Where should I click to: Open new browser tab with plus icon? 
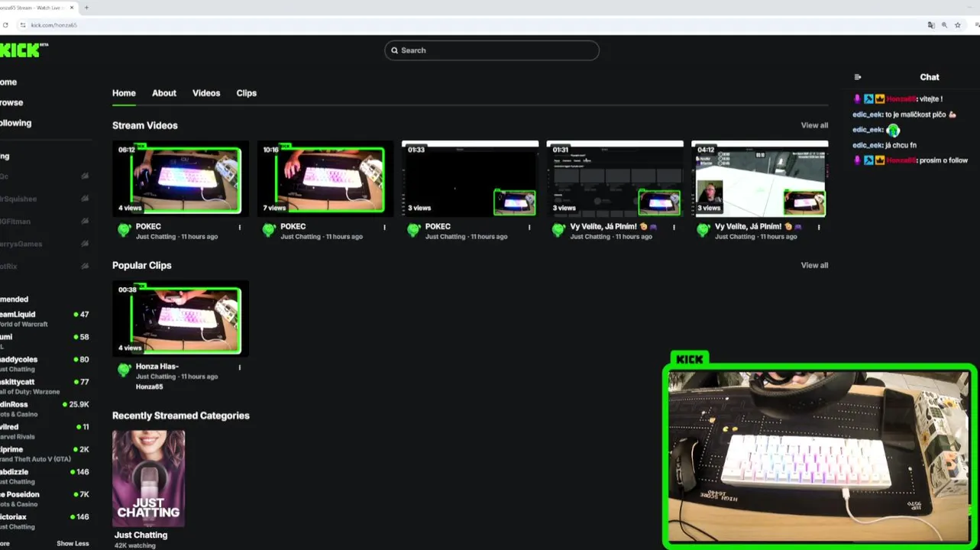point(86,8)
